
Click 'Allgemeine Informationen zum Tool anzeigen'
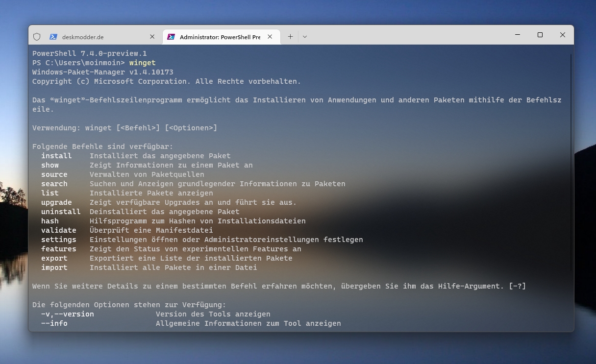[x=248, y=323]
